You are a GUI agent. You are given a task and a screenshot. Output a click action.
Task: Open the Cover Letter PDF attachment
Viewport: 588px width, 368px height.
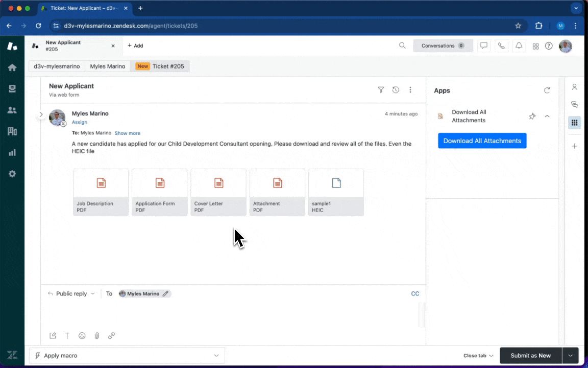[x=218, y=192]
